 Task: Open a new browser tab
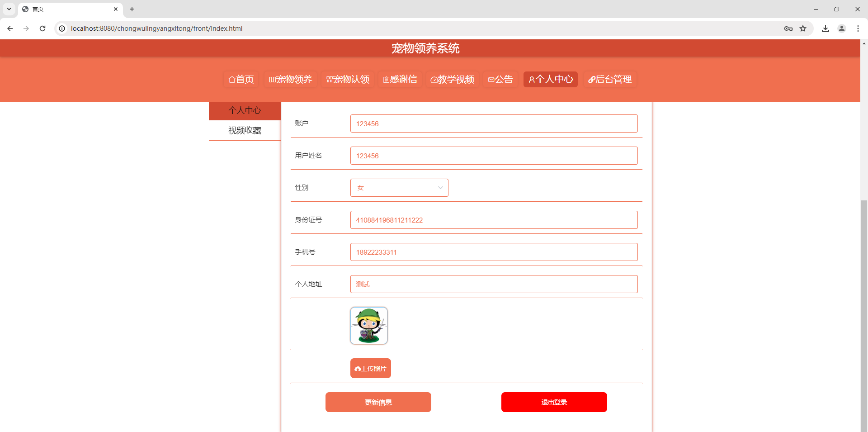tap(132, 9)
